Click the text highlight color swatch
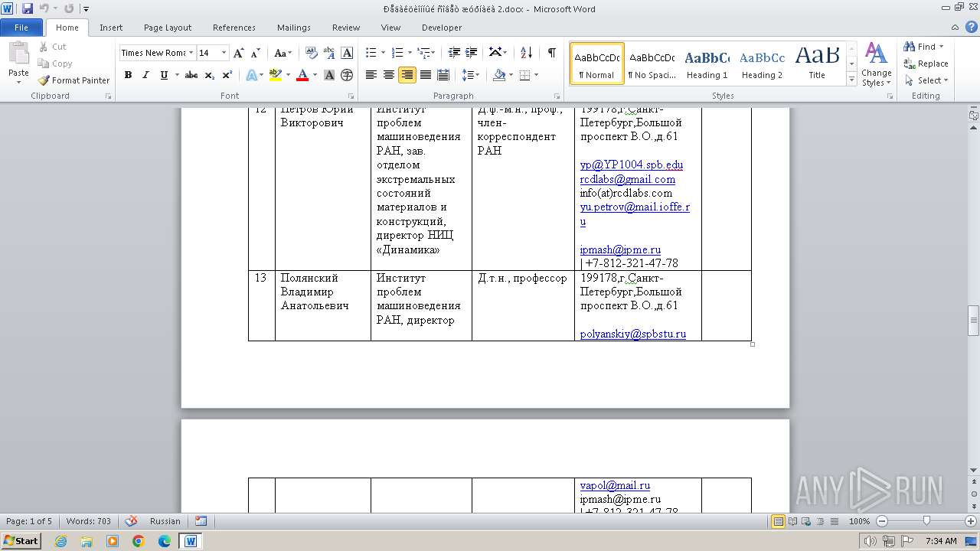 pos(276,75)
